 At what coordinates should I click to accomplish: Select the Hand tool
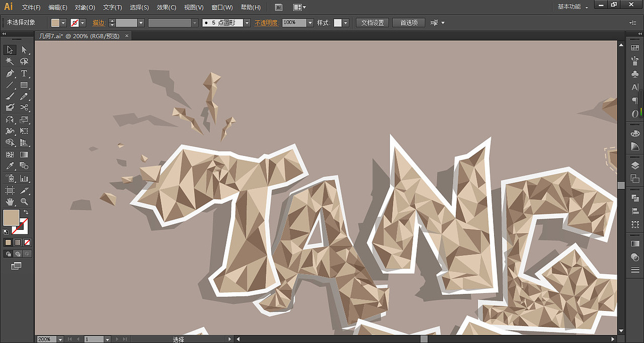[x=10, y=202]
